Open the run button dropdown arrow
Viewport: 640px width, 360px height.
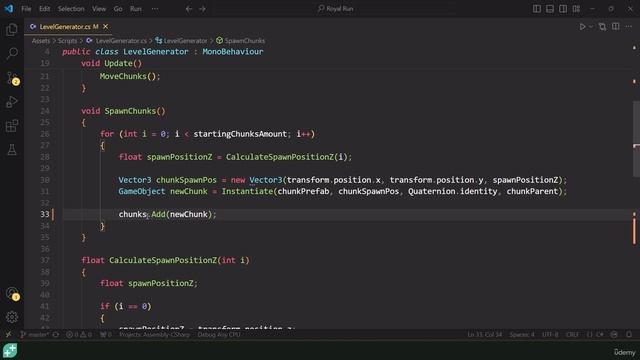591,27
